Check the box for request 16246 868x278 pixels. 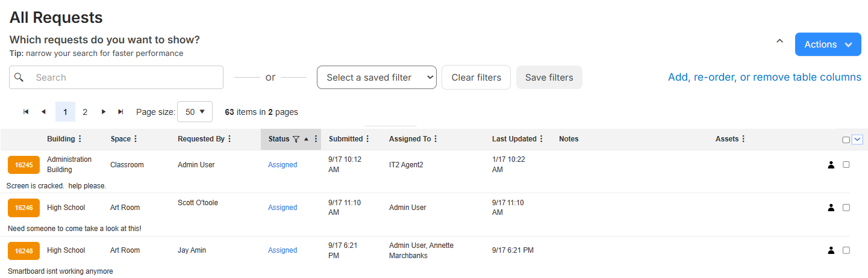(x=846, y=208)
